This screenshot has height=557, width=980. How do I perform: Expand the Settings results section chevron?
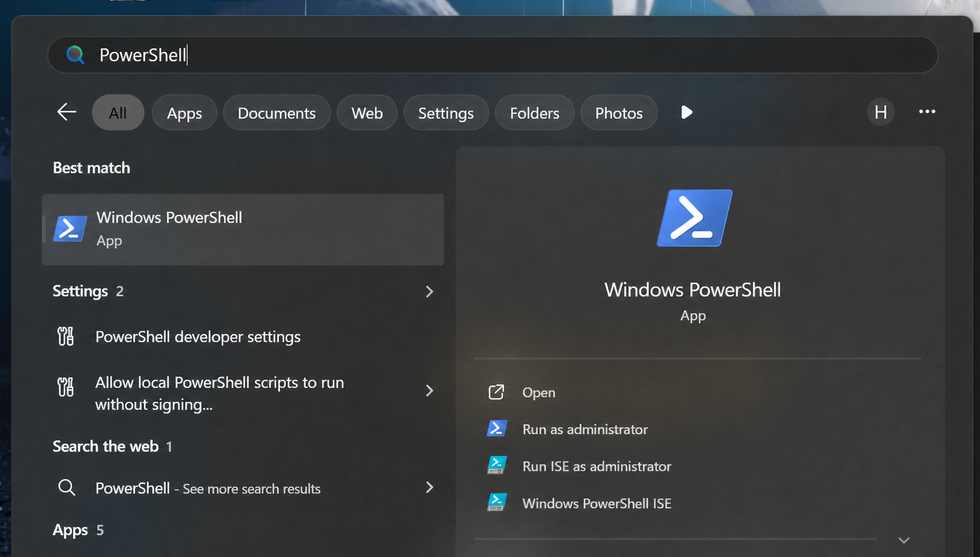tap(430, 291)
